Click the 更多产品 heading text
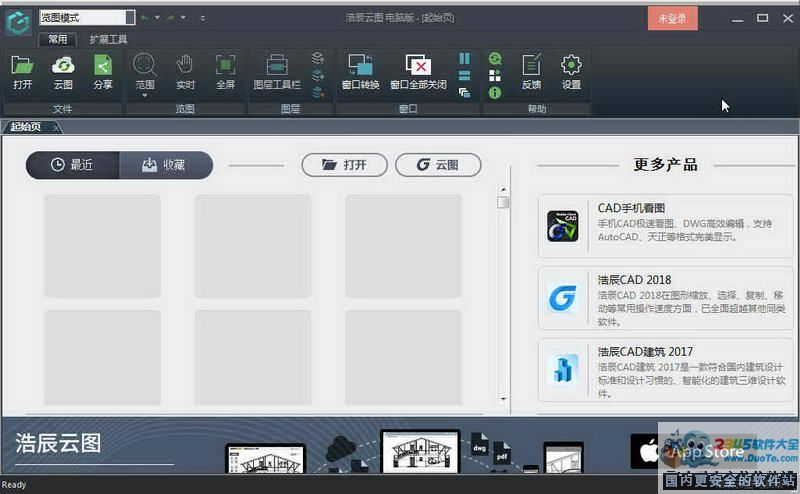 [x=665, y=165]
